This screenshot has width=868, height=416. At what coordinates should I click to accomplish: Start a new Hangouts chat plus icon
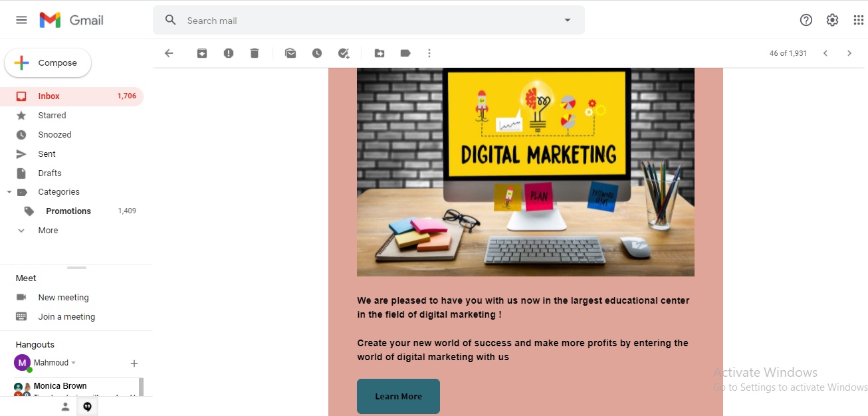point(134,364)
